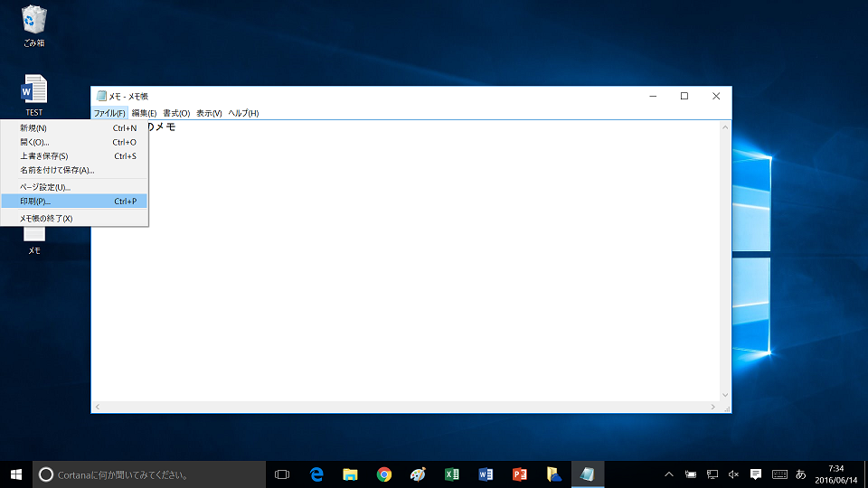Select the TEST Word document desktop icon
This screenshot has width=868, height=488.
pos(33,96)
